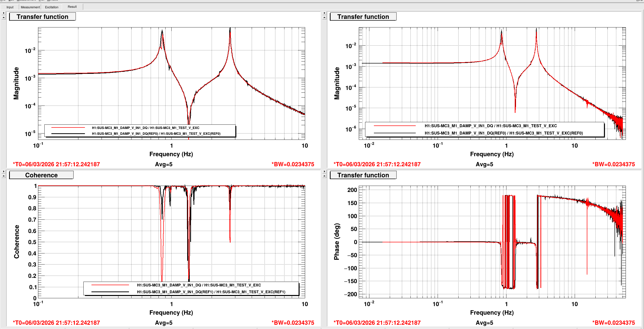Click red line sample in Coherence legend

point(110,285)
